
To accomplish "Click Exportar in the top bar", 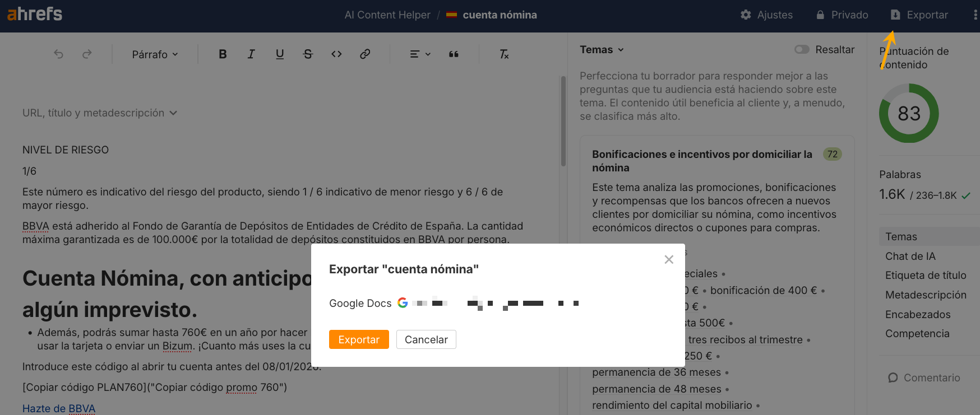I will [919, 15].
